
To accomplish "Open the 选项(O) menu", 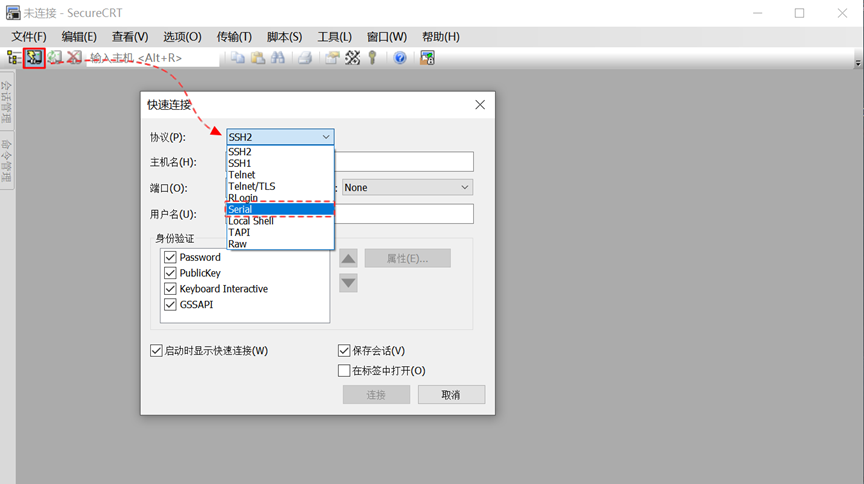I will tap(182, 37).
